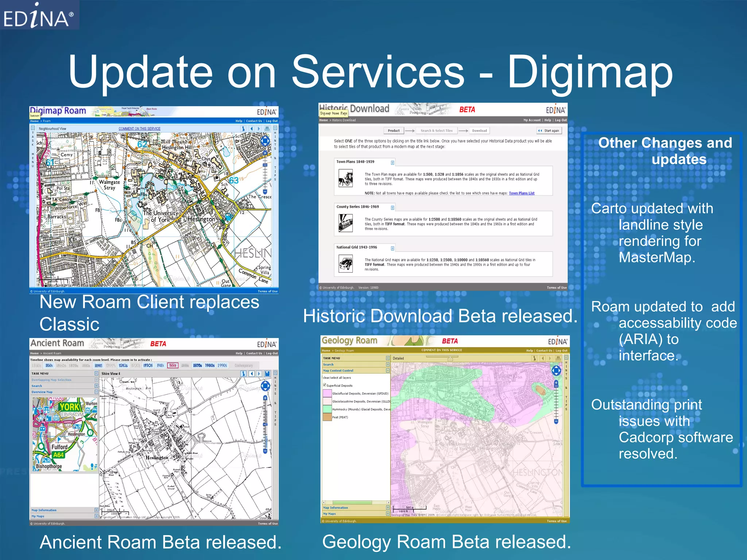Click the Start again button in Historic Download

click(549, 131)
